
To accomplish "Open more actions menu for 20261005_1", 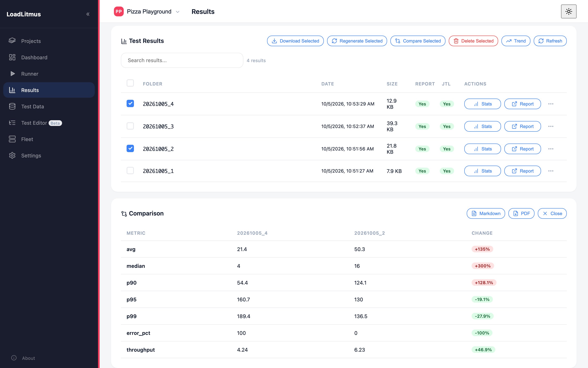I will [x=551, y=171].
